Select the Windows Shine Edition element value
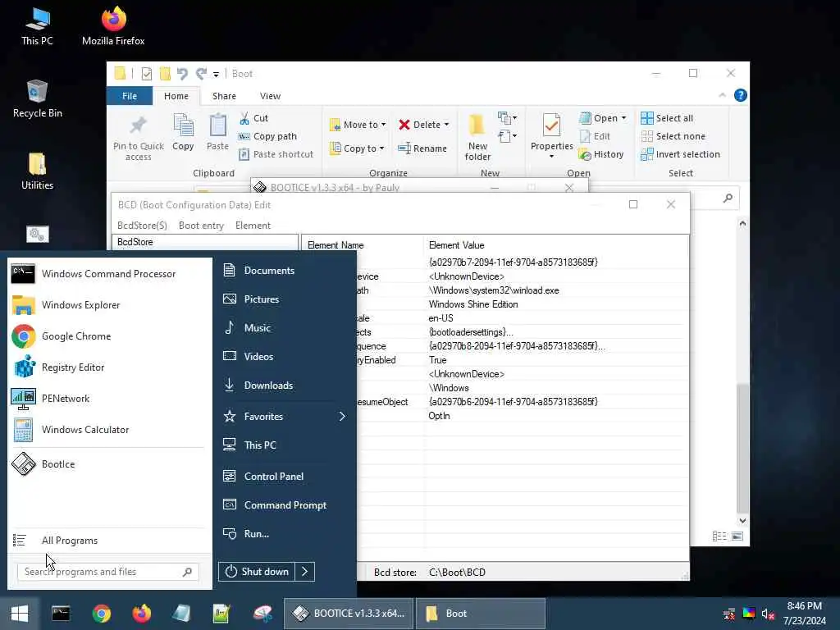Image resolution: width=840 pixels, height=630 pixels. pyautogui.click(x=473, y=304)
